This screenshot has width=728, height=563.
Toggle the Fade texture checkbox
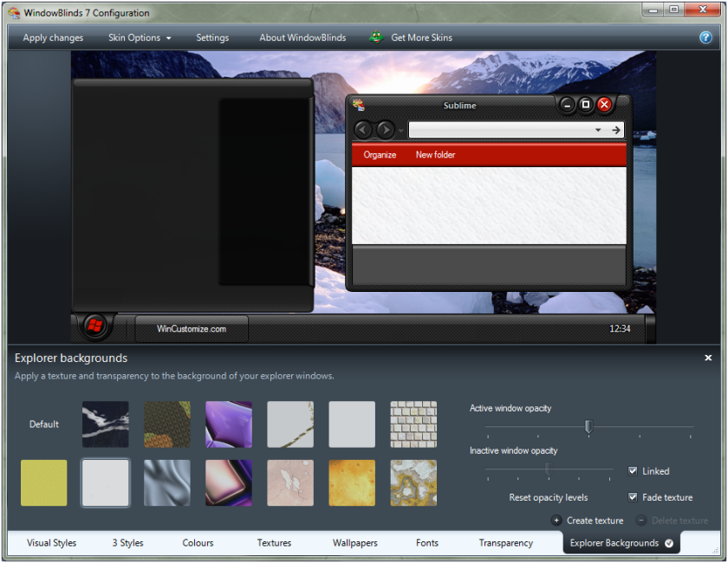(633, 497)
